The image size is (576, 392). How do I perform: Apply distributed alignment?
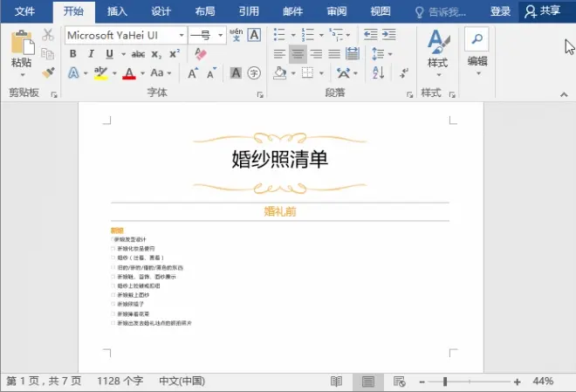click(353, 54)
